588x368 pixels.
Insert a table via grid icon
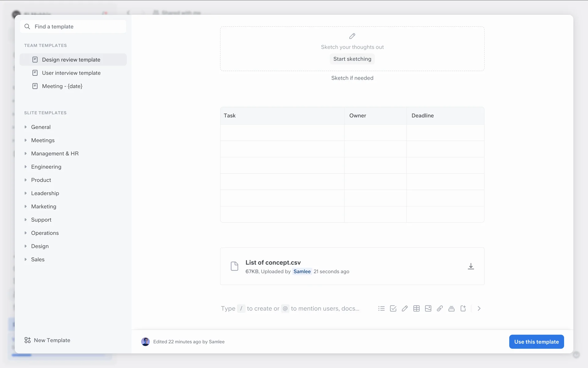(x=417, y=309)
